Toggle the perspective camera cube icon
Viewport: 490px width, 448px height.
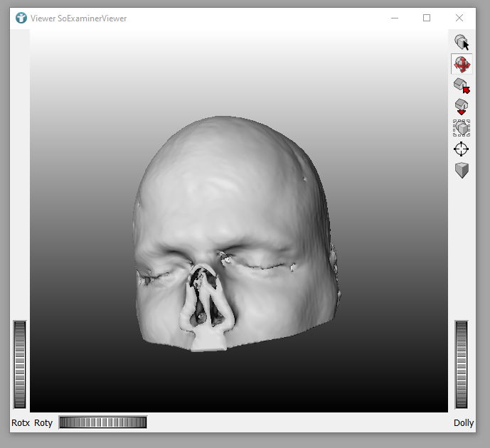click(462, 170)
